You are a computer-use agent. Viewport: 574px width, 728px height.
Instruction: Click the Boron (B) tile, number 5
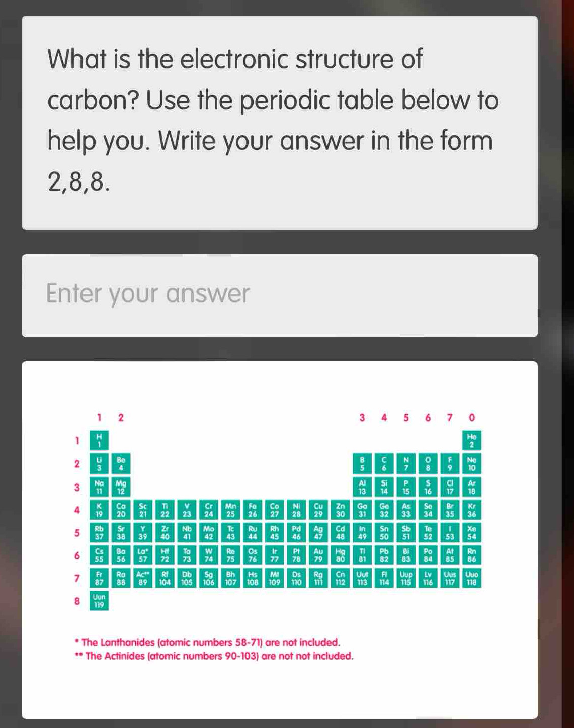[x=362, y=463]
